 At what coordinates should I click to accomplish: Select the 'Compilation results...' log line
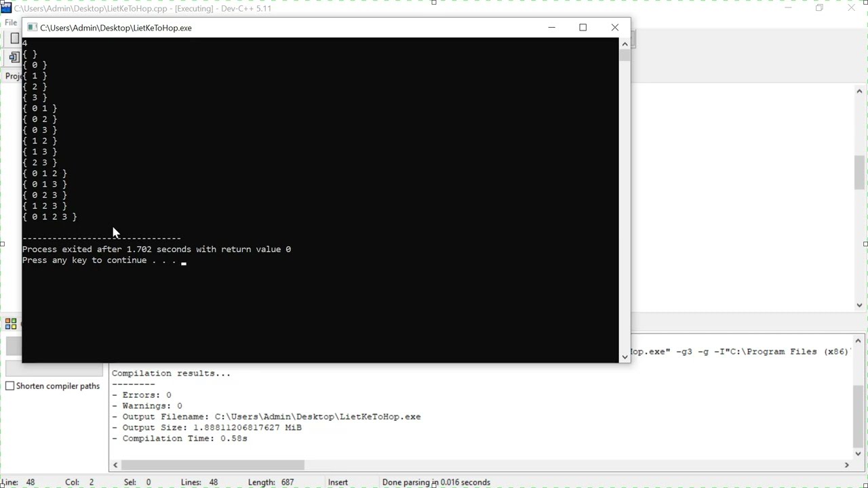[171, 373]
